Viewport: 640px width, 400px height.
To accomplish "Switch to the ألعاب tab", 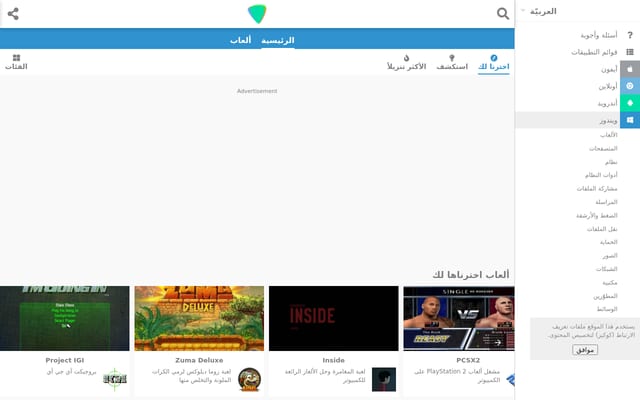I will click(x=240, y=40).
